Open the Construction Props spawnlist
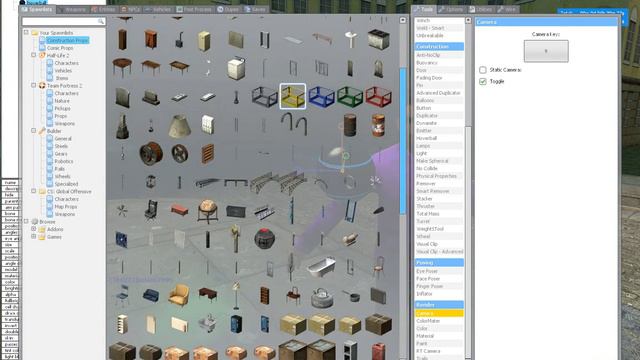Screen dimensions: 640x360 click(67, 40)
